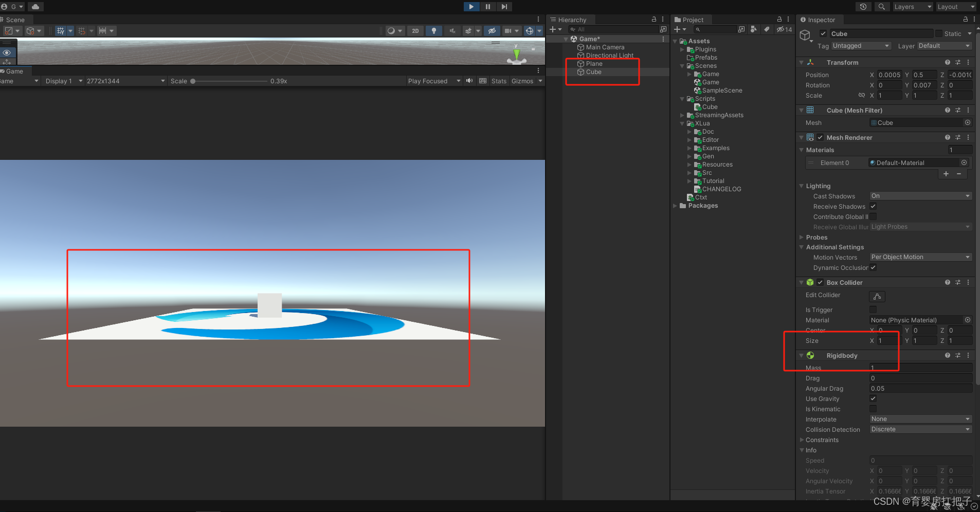Open the Cast Shadows dropdown set to On
980x512 pixels.
tap(920, 196)
